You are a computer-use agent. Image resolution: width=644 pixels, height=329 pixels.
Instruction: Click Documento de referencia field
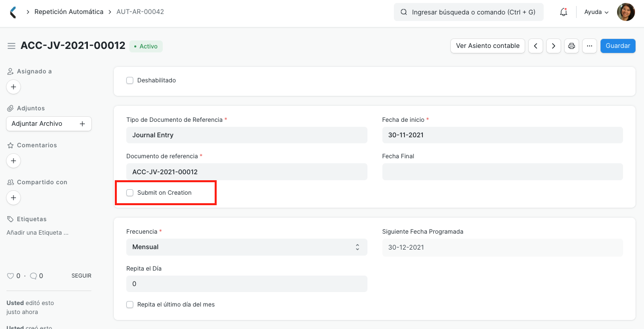click(247, 172)
